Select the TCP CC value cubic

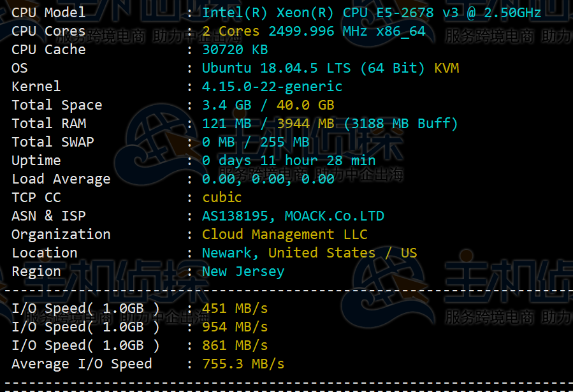pos(222,198)
